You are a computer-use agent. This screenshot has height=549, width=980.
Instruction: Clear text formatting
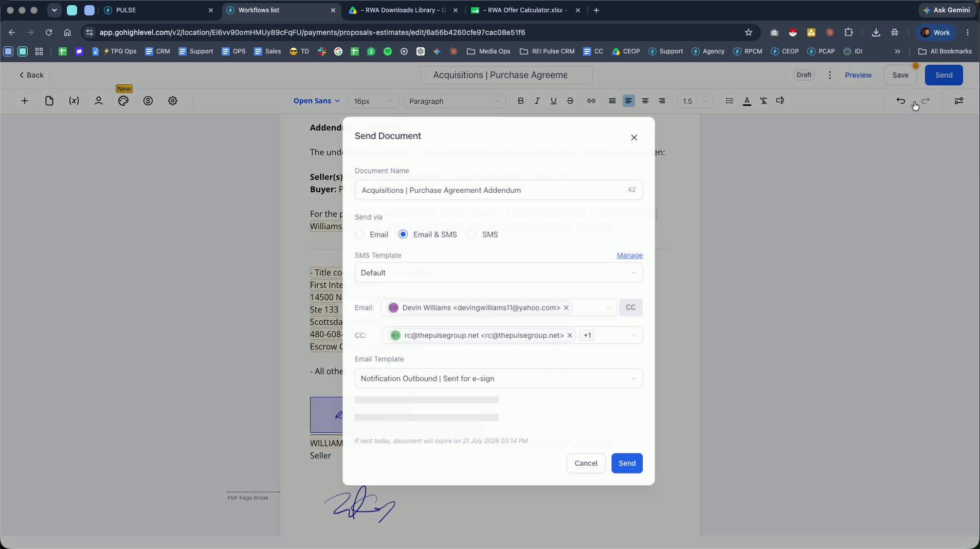(x=764, y=101)
